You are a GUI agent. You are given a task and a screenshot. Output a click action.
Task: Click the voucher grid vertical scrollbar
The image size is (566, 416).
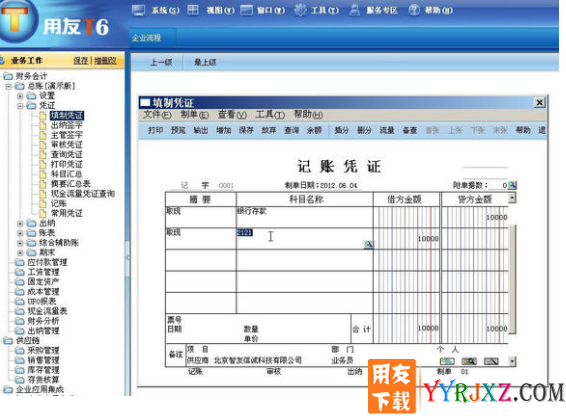tap(512, 279)
